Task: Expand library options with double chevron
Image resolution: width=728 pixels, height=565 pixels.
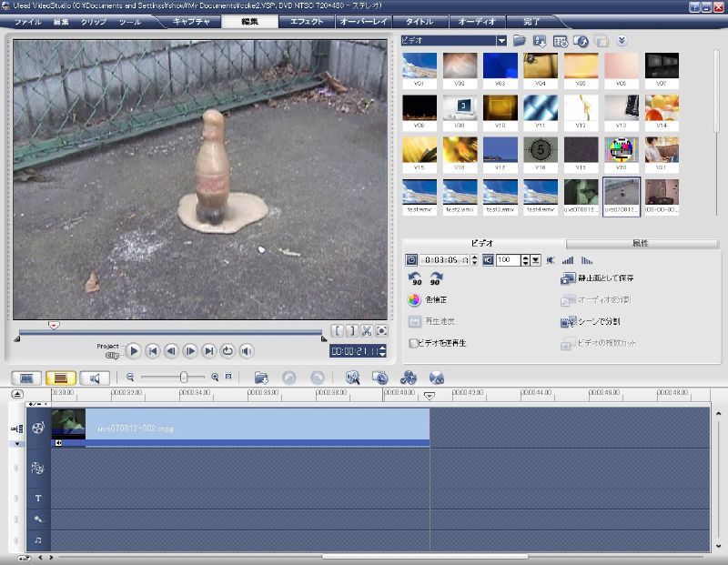Action: pos(622,41)
